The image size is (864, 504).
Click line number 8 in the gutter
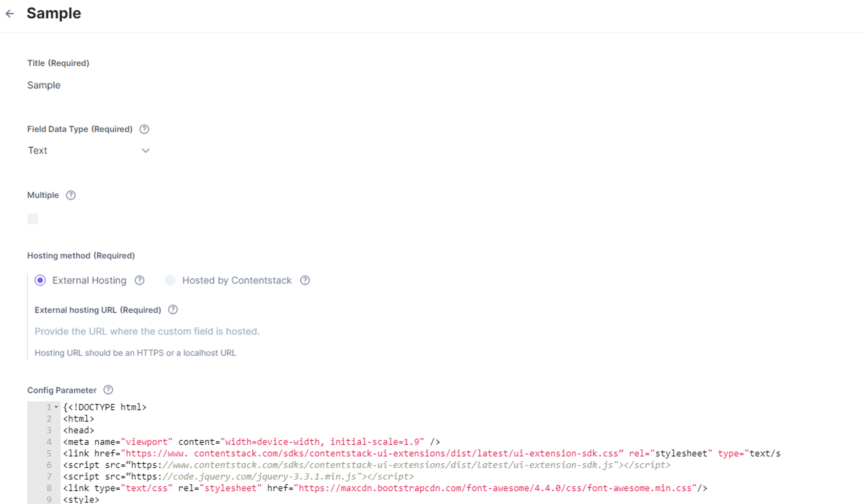point(49,488)
